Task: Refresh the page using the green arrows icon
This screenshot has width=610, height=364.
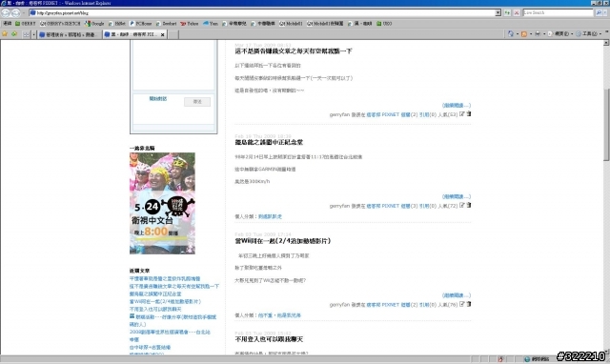Action: [x=507, y=12]
